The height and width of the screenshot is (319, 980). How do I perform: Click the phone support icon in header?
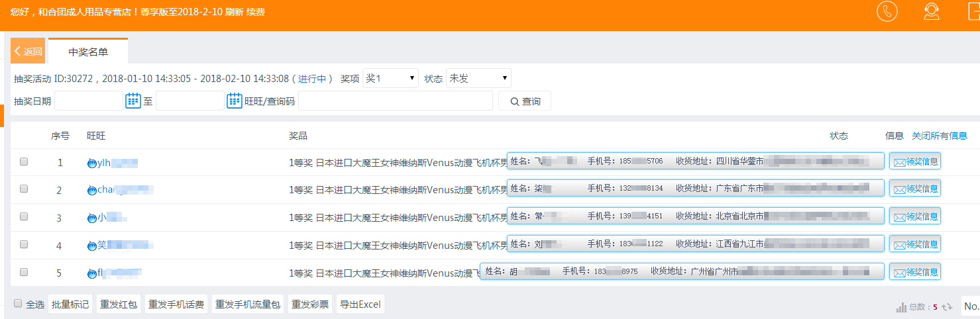[887, 12]
